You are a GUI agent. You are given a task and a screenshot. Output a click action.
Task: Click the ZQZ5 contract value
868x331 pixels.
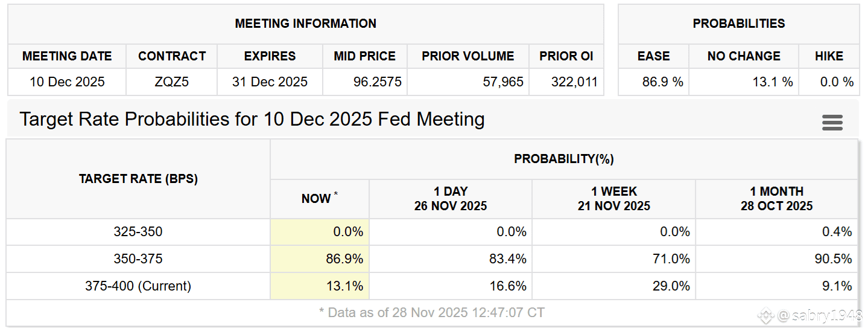(171, 82)
